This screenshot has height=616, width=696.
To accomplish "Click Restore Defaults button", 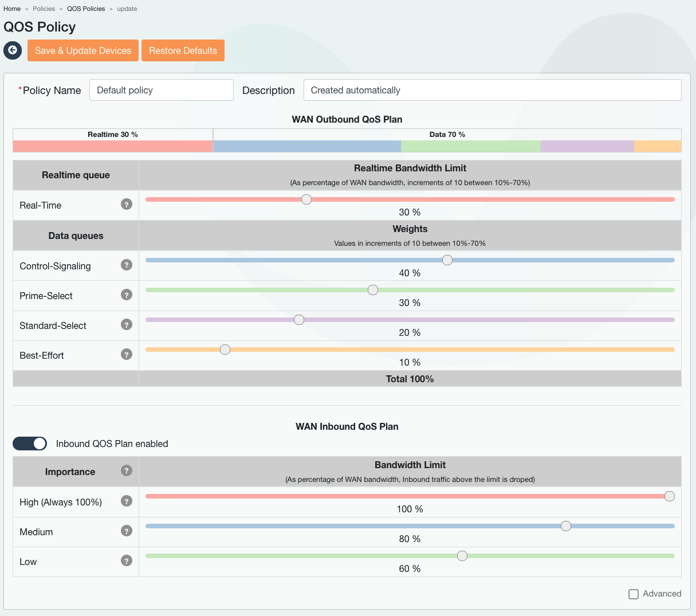I will click(183, 50).
